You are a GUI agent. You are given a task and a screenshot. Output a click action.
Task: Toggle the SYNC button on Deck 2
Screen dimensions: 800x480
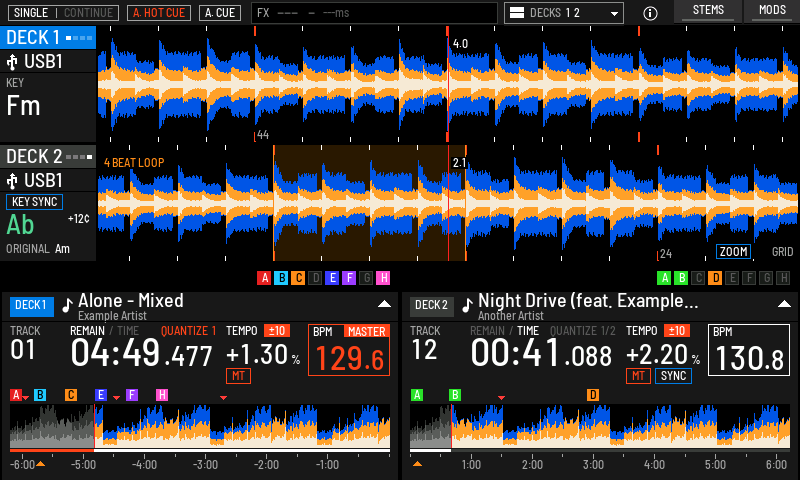pyautogui.click(x=673, y=376)
